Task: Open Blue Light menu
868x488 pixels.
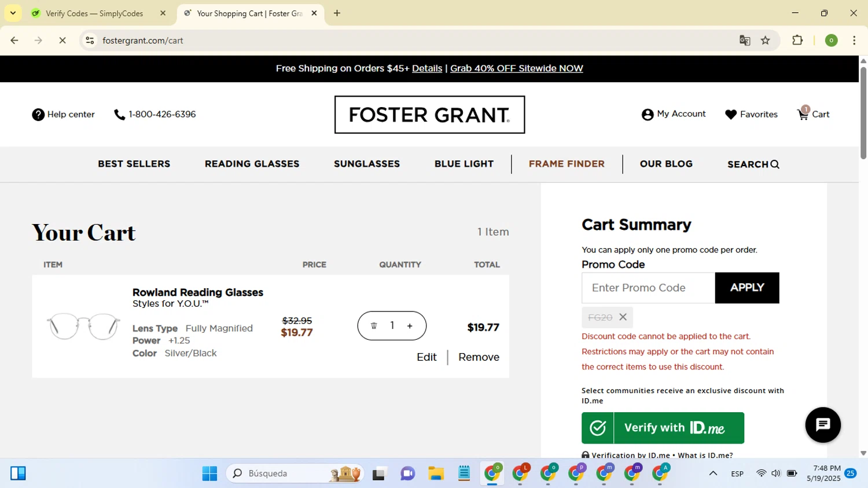Action: pyautogui.click(x=464, y=164)
